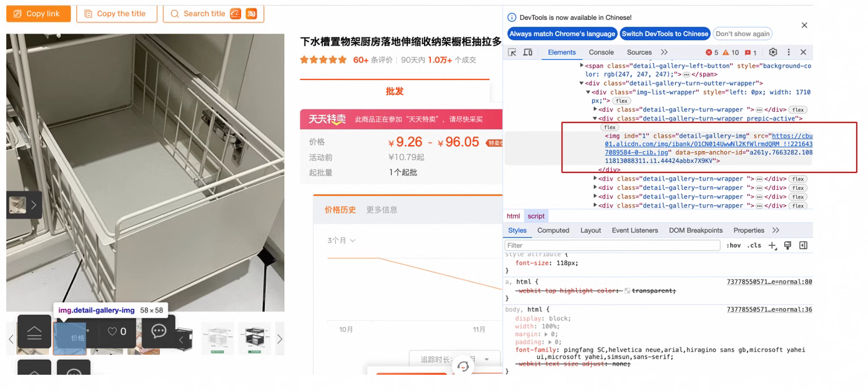Open the 73778550571…e=normal:36 source link
Image resolution: width=868 pixels, height=391 pixels.
769,309
